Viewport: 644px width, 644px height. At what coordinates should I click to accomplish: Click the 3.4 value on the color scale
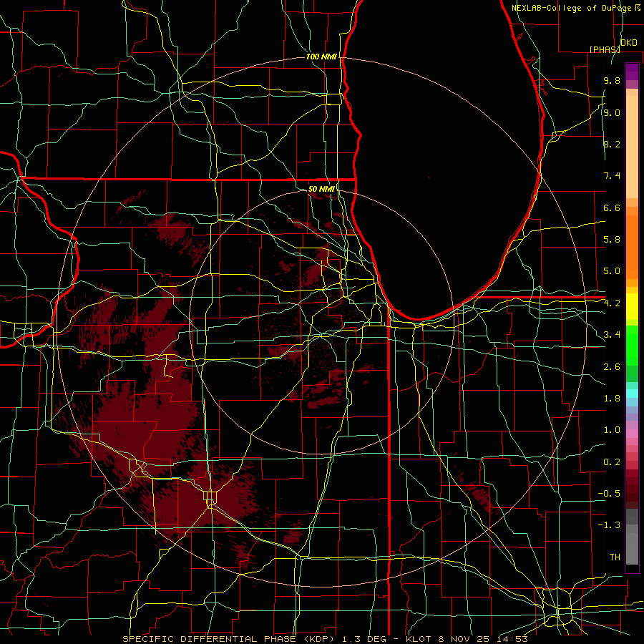pos(612,335)
